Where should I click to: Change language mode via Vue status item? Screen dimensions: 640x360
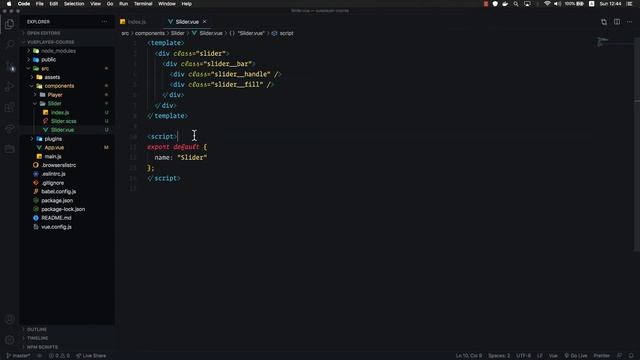click(553, 356)
